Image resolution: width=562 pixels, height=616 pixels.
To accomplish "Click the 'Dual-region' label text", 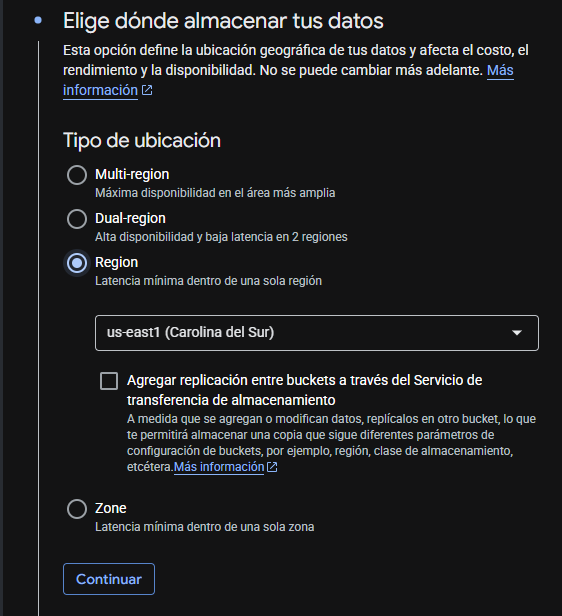I will [130, 218].
